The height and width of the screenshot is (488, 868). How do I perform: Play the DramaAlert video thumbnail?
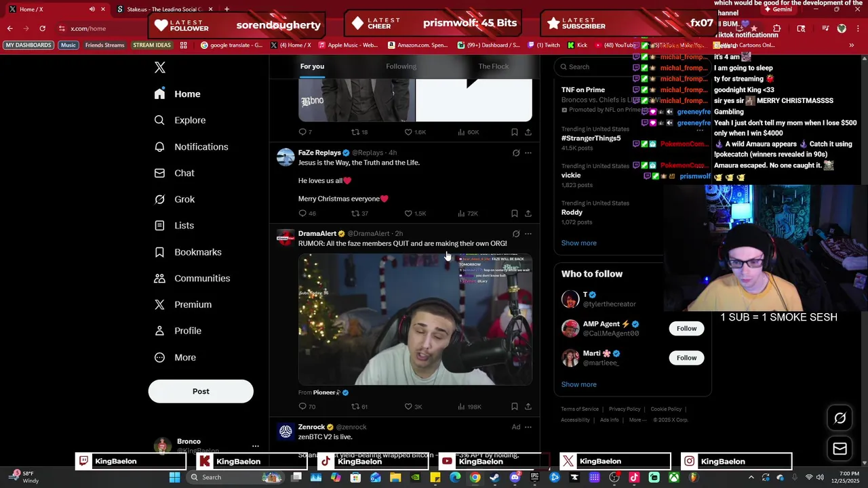pyautogui.click(x=415, y=319)
